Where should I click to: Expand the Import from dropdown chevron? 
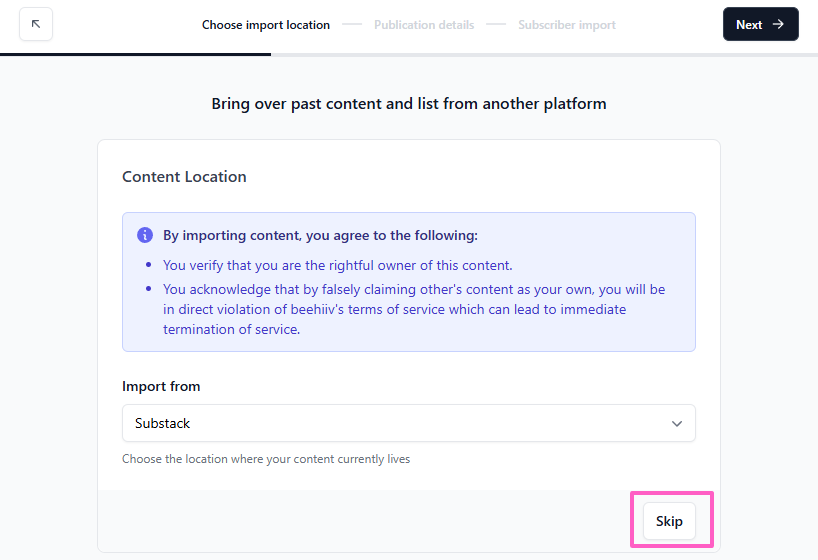(677, 423)
